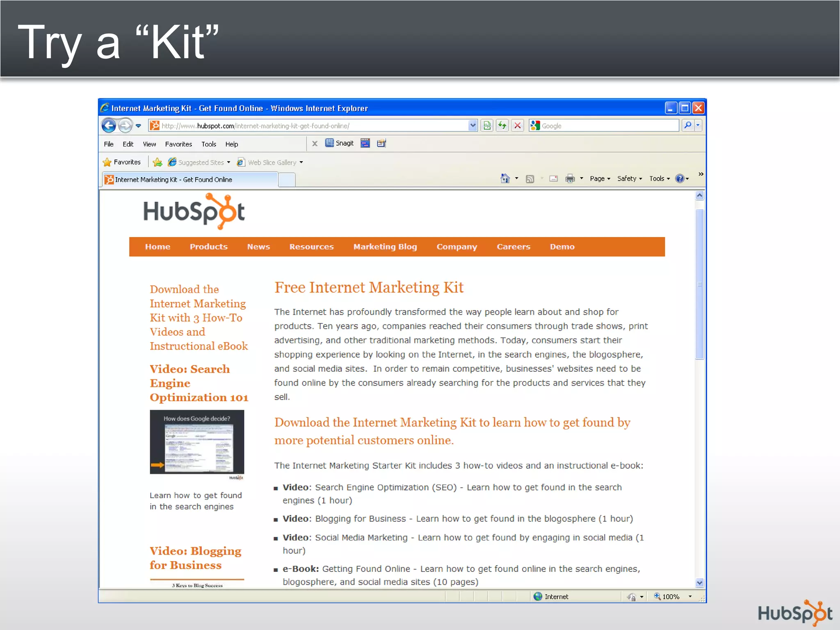Screen dimensions: 840x630
Task: Open Careers in the orange nav bar
Action: click(x=514, y=247)
